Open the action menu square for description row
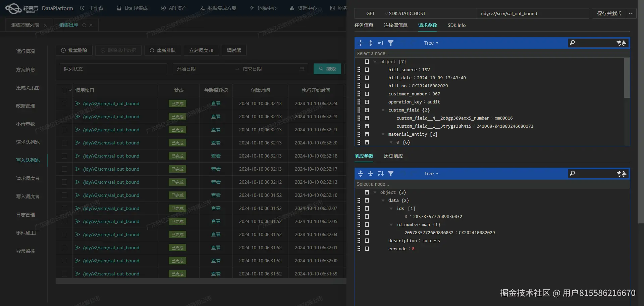644x306 pixels. pyautogui.click(x=367, y=241)
